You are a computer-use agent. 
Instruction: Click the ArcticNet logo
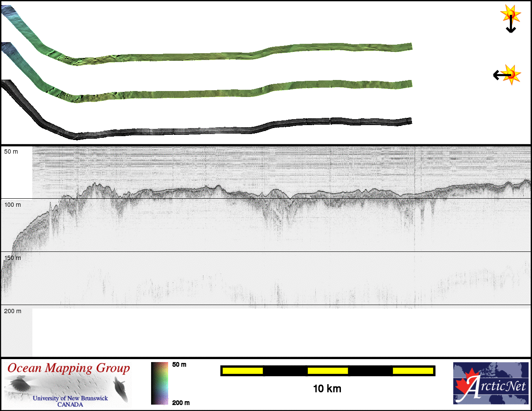point(491,383)
